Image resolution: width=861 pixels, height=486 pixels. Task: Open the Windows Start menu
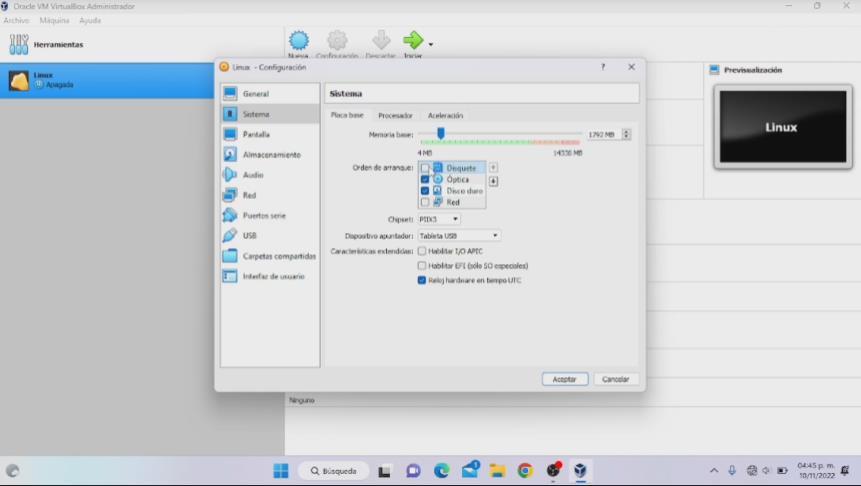(281, 471)
